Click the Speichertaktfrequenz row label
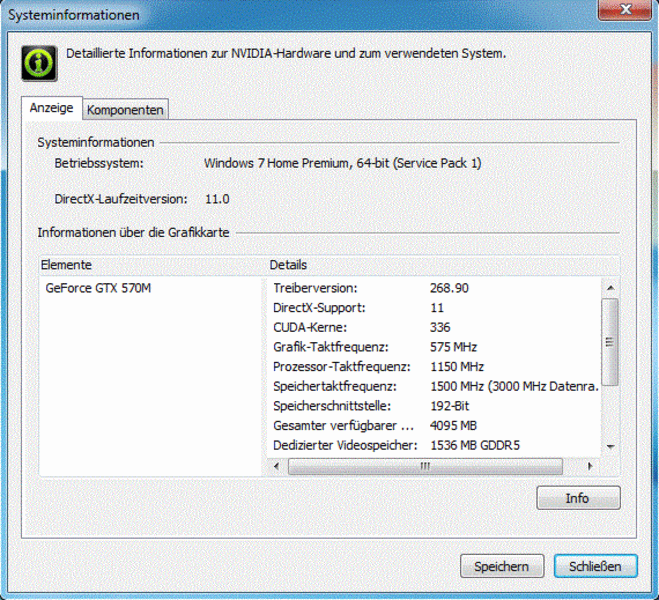Image resolution: width=659 pixels, height=600 pixels. coord(335,386)
